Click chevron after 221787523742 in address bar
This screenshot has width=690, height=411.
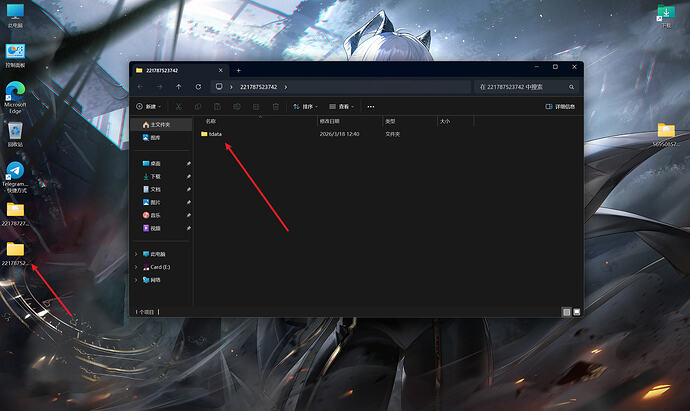point(286,87)
